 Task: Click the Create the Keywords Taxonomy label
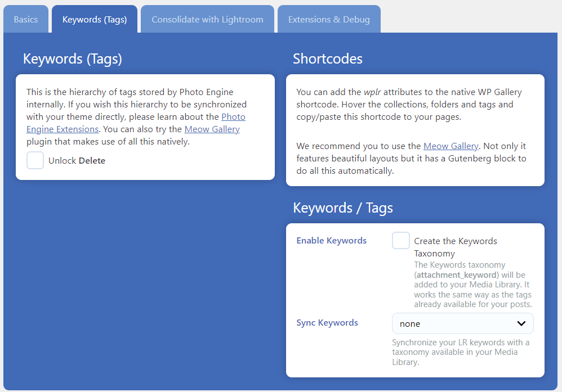click(455, 247)
